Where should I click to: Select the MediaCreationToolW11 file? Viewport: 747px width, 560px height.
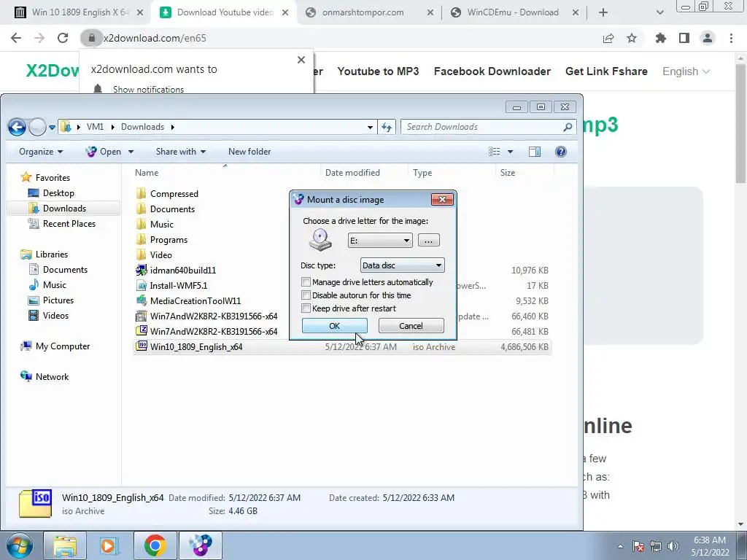(x=196, y=301)
